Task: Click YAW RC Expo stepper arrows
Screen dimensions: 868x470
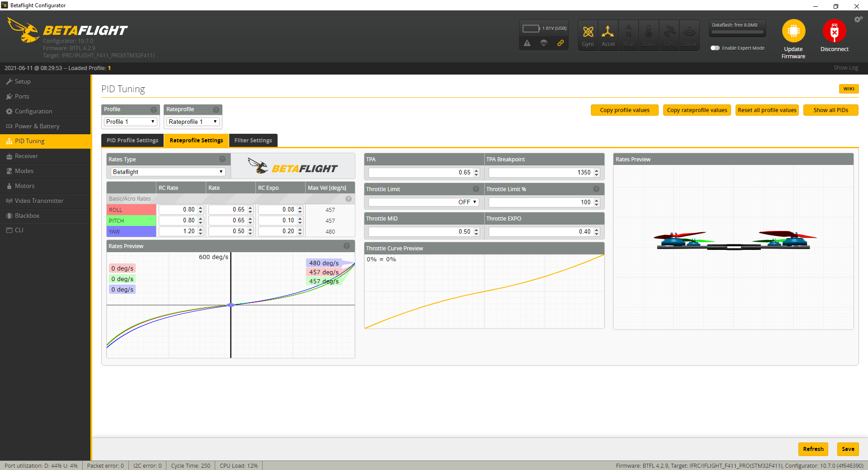Action: (x=300, y=231)
